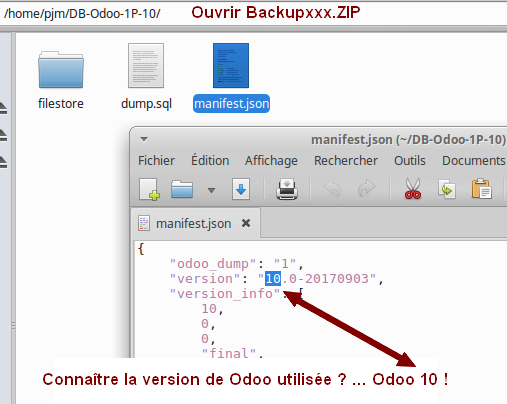Click the Save document icon

[241, 189]
